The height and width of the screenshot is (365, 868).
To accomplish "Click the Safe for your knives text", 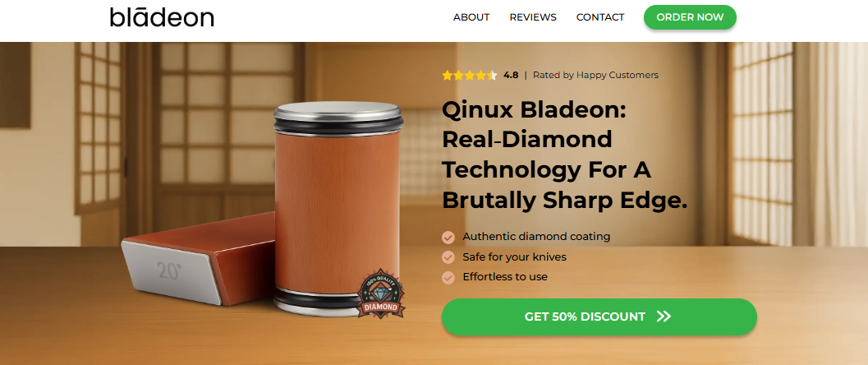I will tap(514, 257).
